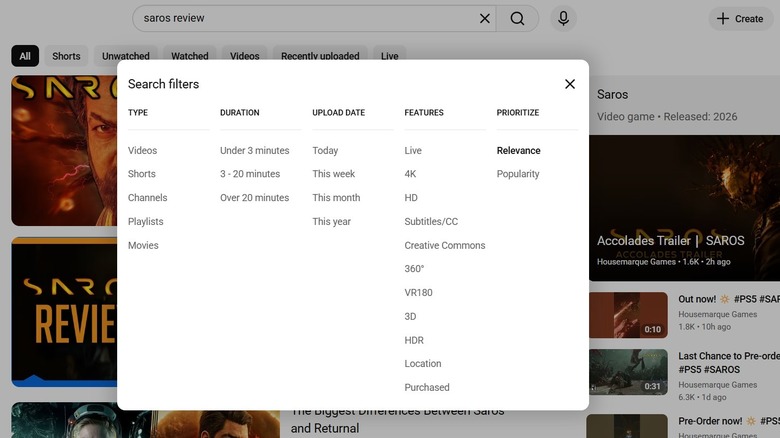Select the Shorts chip above results

click(x=66, y=56)
